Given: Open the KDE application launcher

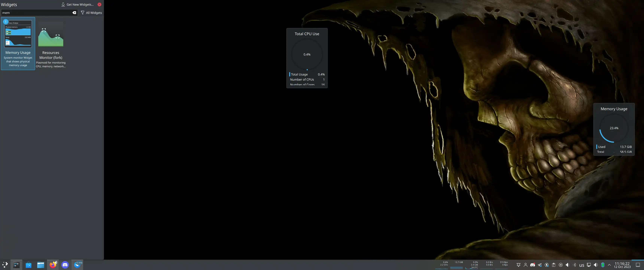Looking at the screenshot, I should tap(5, 265).
